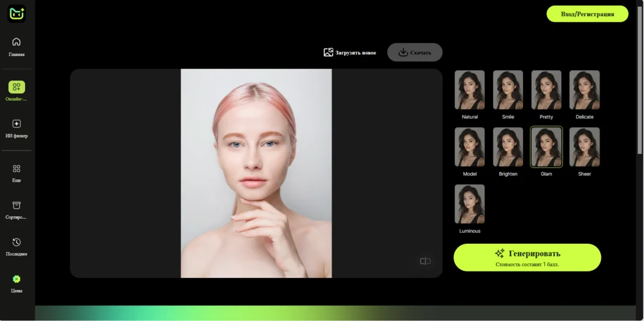
Task: Select the Natural makeup style thumbnail
Action: 469,90
